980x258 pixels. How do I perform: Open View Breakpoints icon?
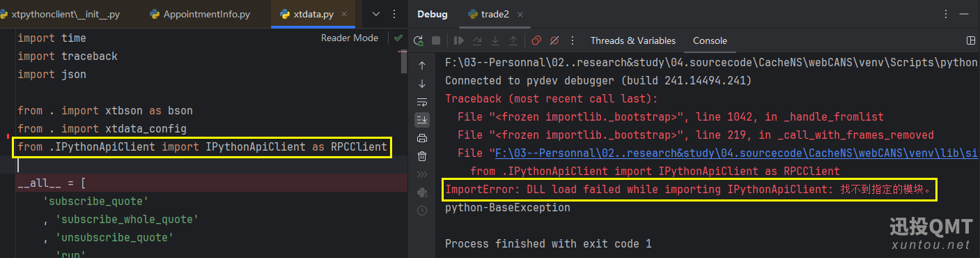(536, 40)
